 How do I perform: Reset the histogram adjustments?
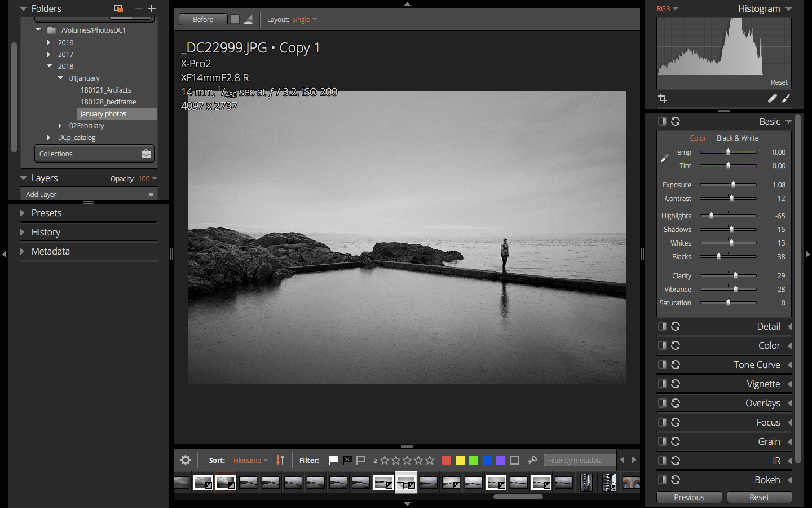(x=779, y=82)
